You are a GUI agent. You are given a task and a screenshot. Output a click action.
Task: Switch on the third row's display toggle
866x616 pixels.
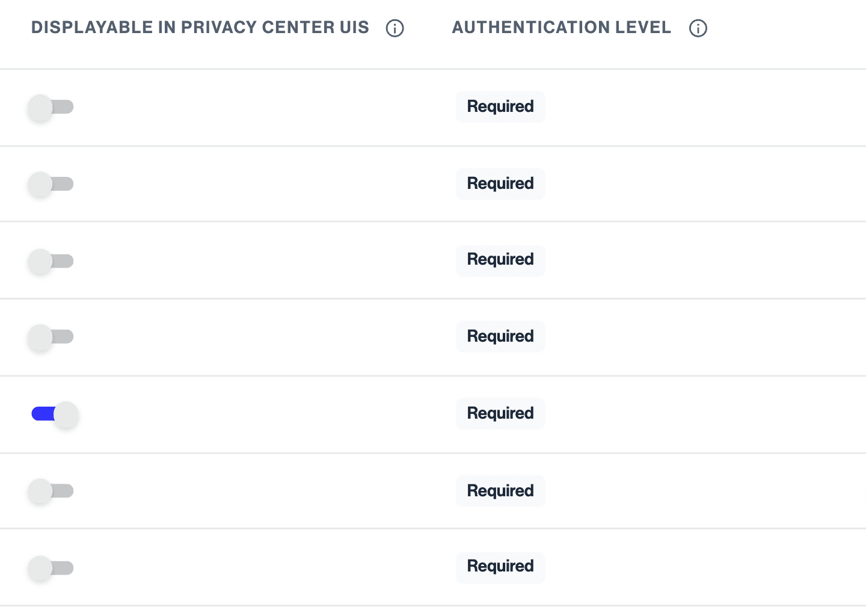click(51, 261)
